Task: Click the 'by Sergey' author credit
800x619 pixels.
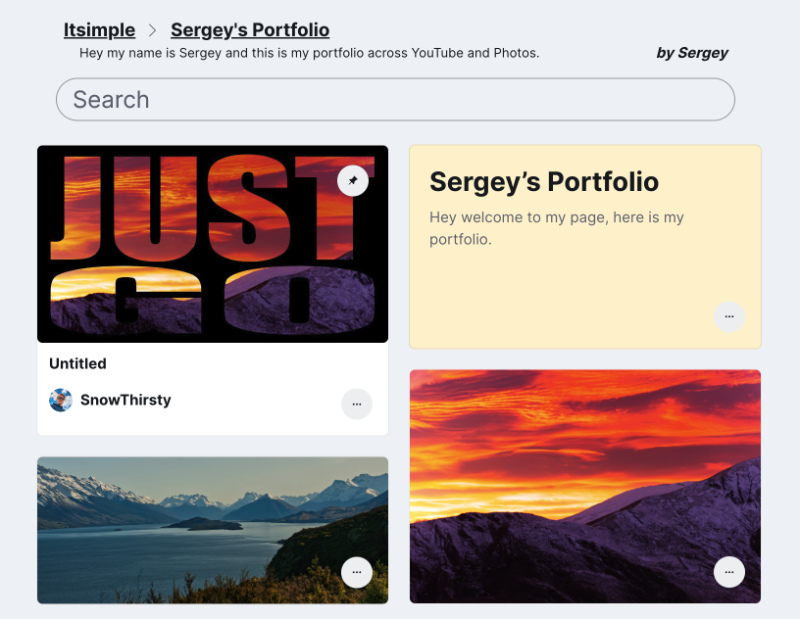Action: tap(692, 53)
